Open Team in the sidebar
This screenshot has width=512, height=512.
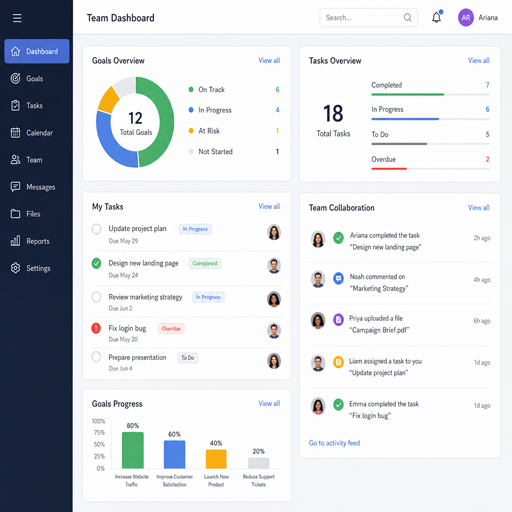pyautogui.click(x=37, y=160)
